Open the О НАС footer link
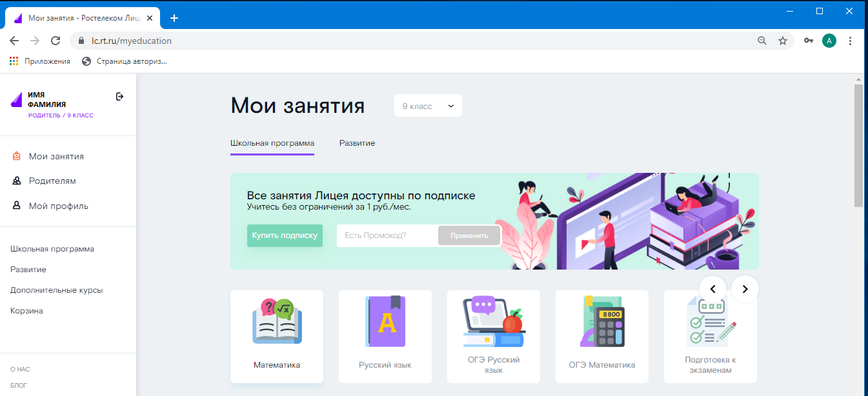The image size is (868, 396). [x=20, y=370]
